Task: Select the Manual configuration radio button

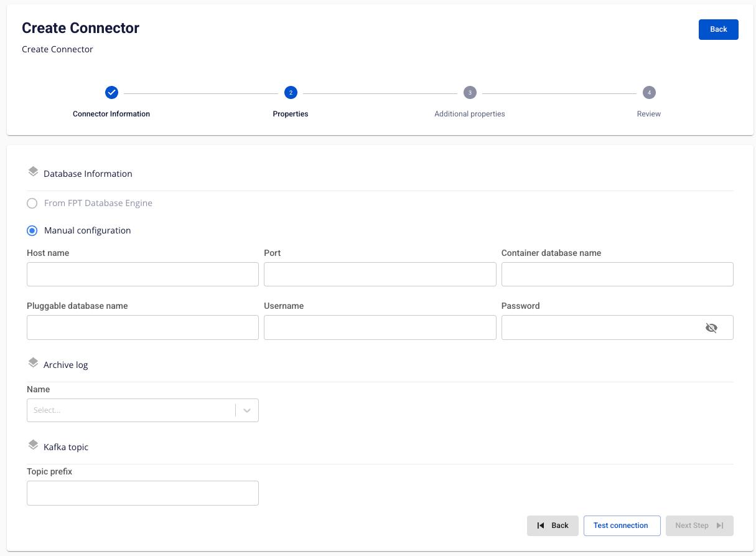Action: (32, 231)
